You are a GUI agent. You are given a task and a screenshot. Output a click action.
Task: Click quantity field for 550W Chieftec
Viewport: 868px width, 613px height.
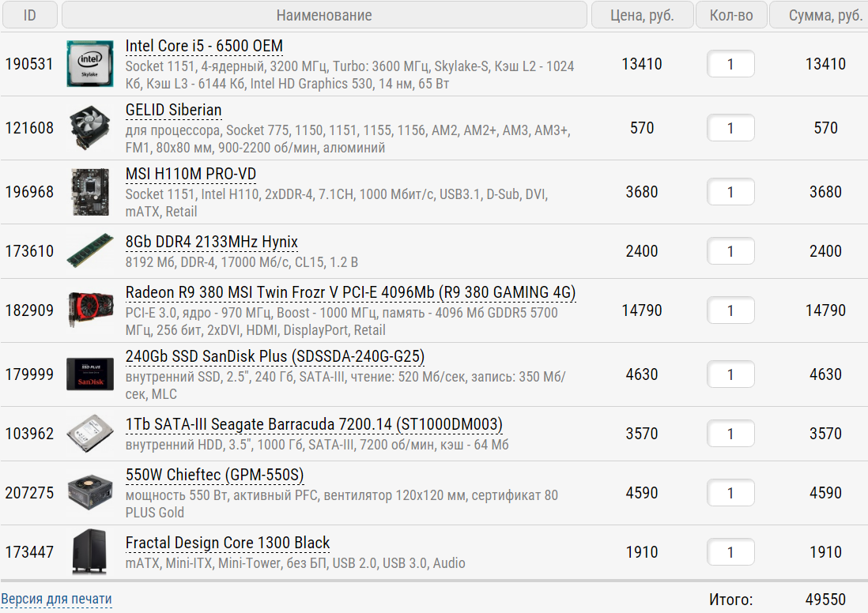(730, 492)
